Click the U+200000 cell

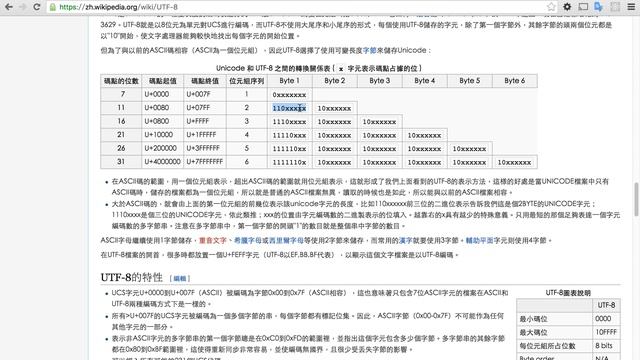point(162,148)
